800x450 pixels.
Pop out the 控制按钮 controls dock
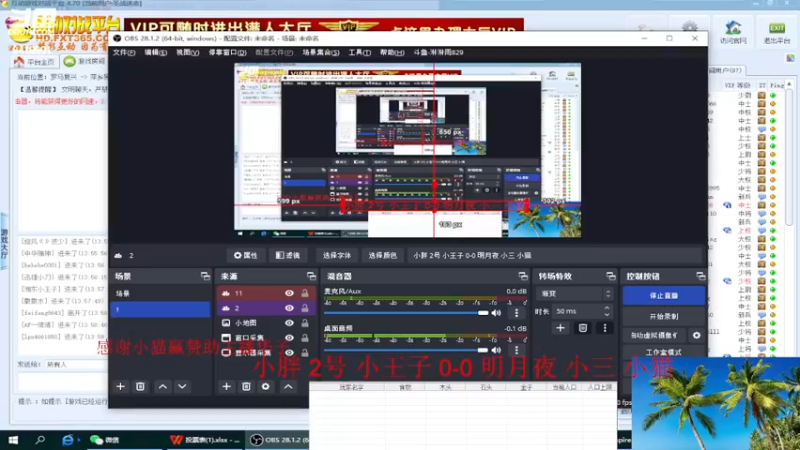click(x=701, y=276)
